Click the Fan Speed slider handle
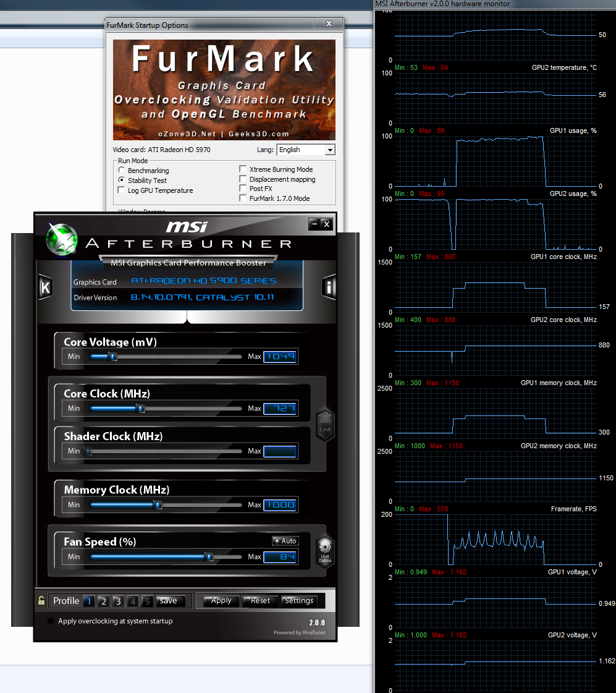Viewport: 616px width, 693px height. [x=209, y=557]
